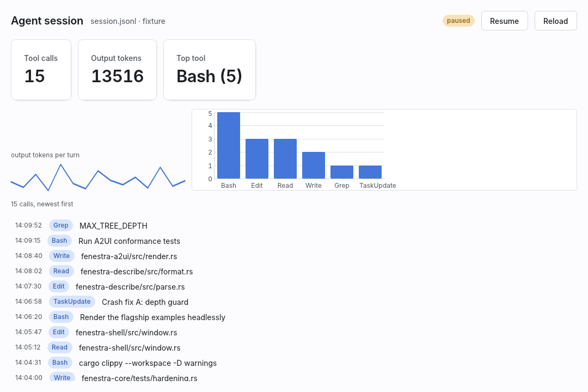Select the Bash tag at 14:06:20
The width and height of the screenshot is (588, 392).
pyautogui.click(x=61, y=317)
